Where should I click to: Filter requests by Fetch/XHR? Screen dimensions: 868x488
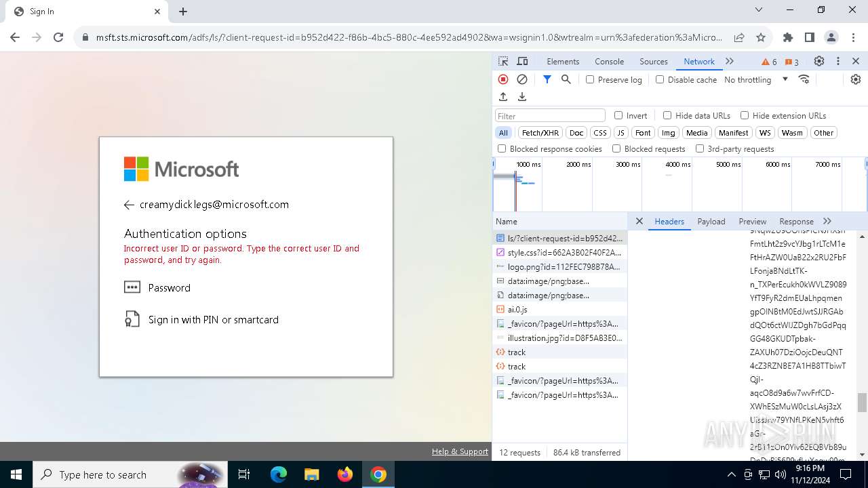540,133
